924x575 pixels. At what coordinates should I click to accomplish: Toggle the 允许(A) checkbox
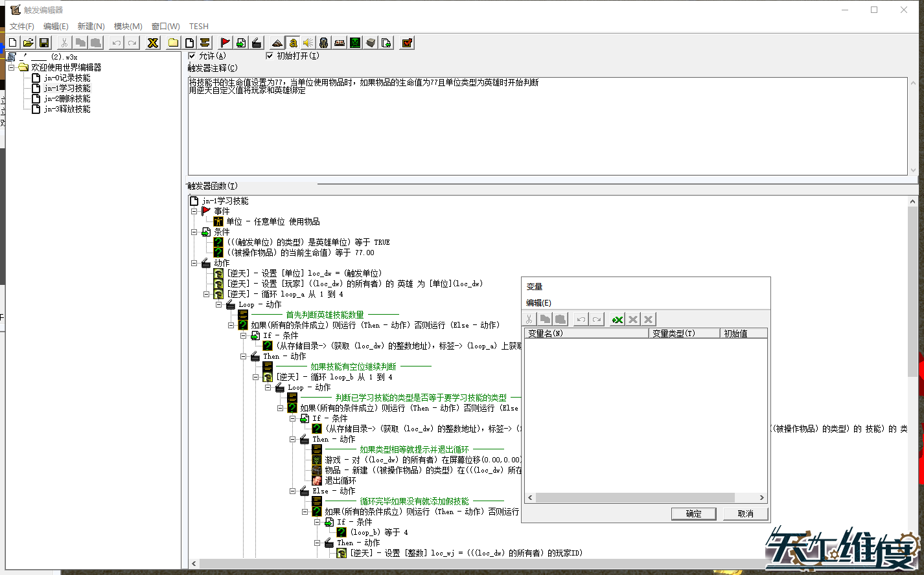[x=192, y=56]
